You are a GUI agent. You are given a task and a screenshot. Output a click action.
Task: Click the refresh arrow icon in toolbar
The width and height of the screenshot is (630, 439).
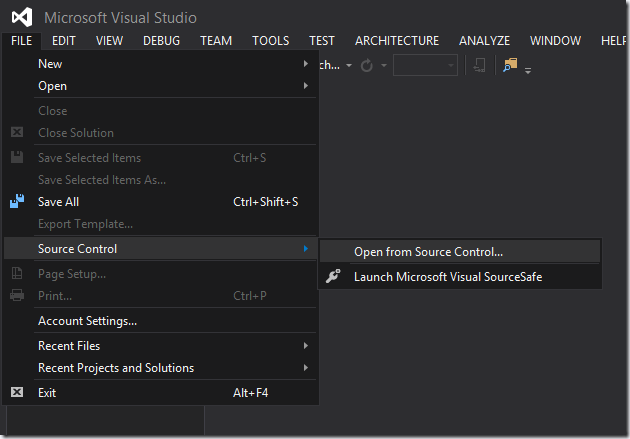367,66
